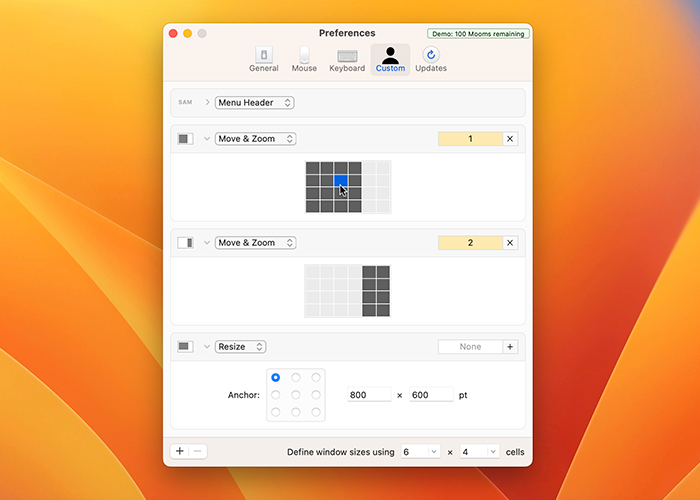Add a new custom control with plus

click(179, 451)
